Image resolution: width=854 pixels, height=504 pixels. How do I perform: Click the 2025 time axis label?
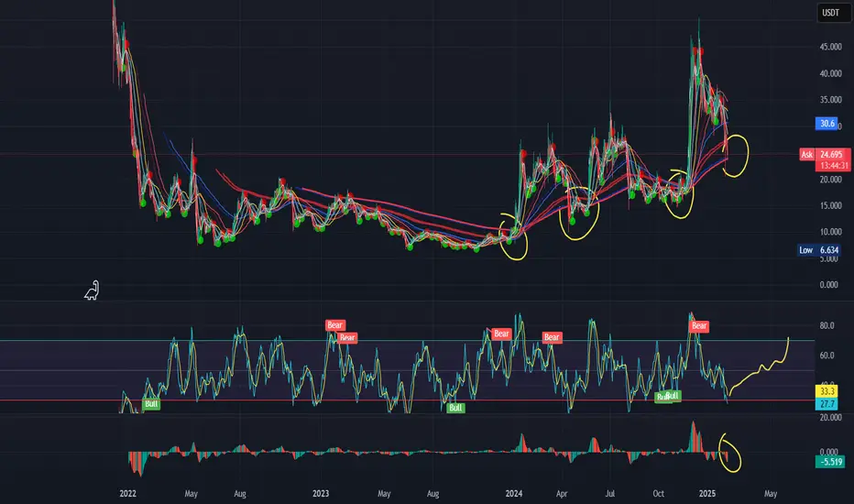[707, 494]
